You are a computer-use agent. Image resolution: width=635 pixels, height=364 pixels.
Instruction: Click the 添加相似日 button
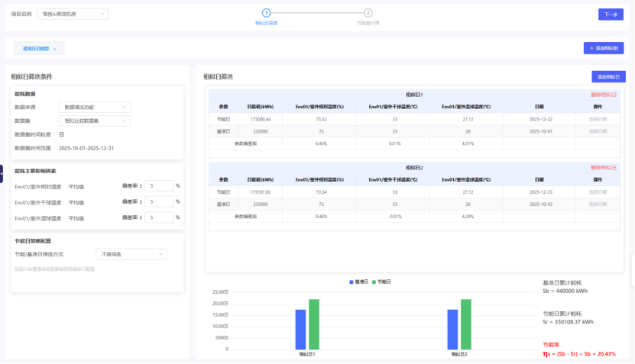(x=608, y=77)
